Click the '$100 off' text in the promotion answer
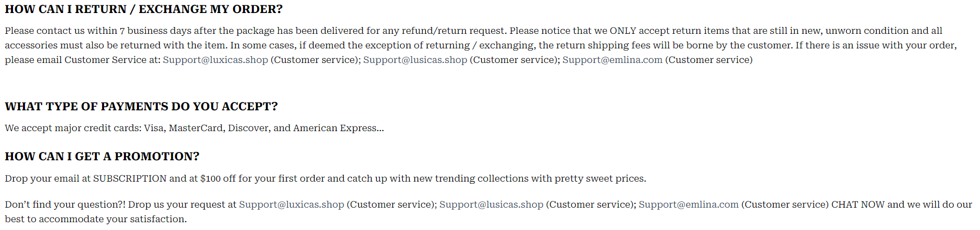Viewport: 980px width, 230px height. tap(218, 178)
